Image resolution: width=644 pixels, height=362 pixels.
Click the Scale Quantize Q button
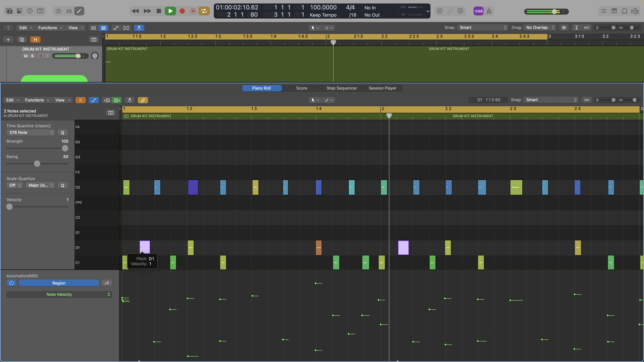point(63,185)
